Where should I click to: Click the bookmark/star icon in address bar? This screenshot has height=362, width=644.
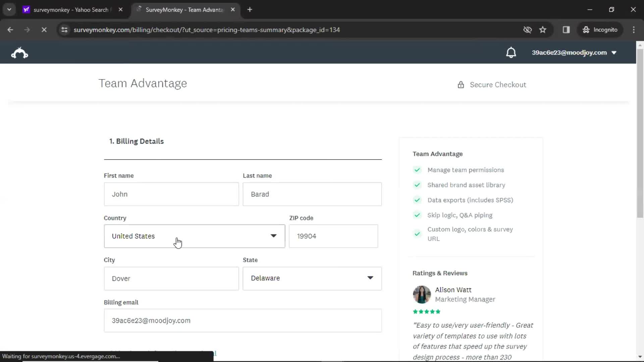coord(543,29)
